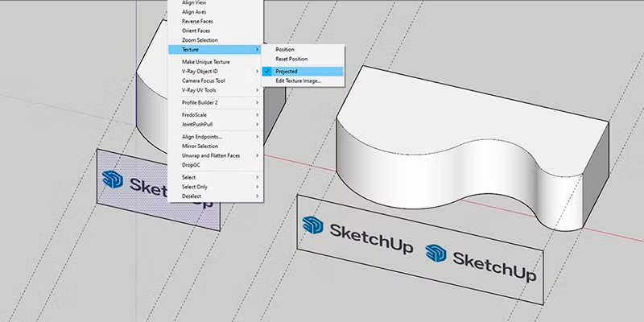644x322 pixels.
Task: Toggle the checked Projected option
Action: 303,72
